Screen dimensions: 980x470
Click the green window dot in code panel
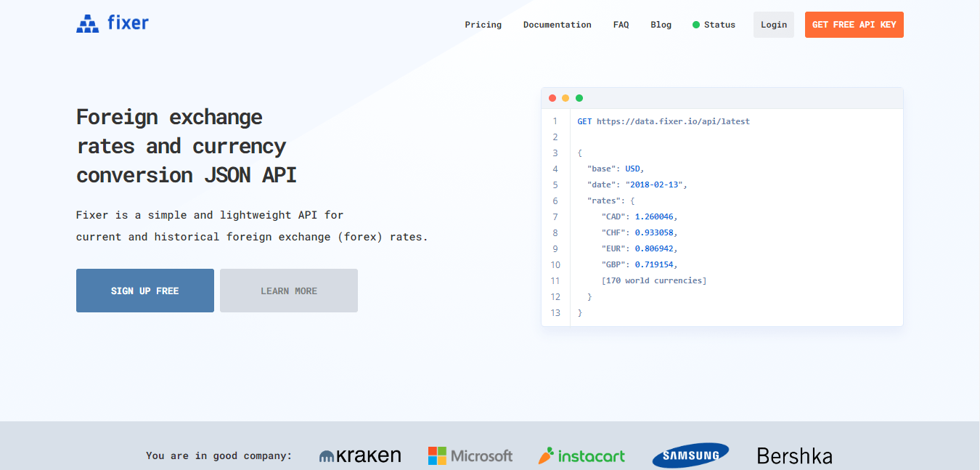point(579,98)
